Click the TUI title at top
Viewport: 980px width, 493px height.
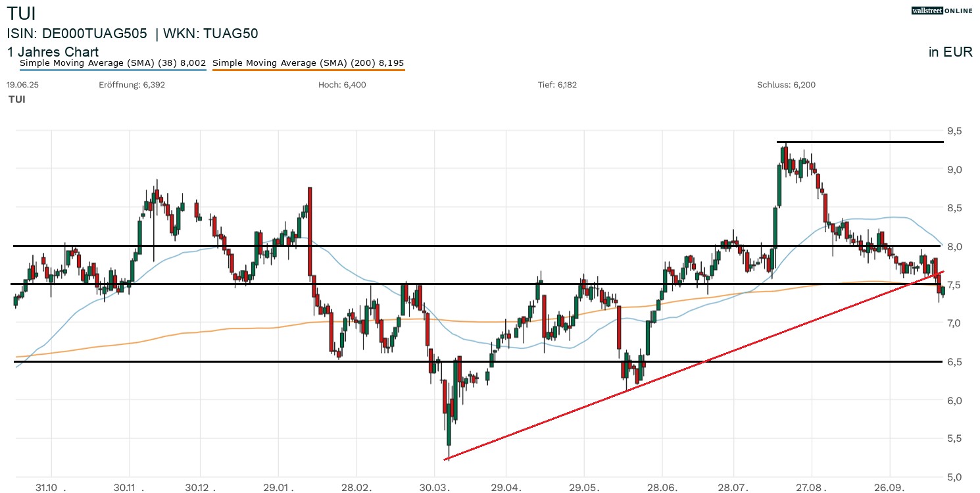tap(22, 13)
